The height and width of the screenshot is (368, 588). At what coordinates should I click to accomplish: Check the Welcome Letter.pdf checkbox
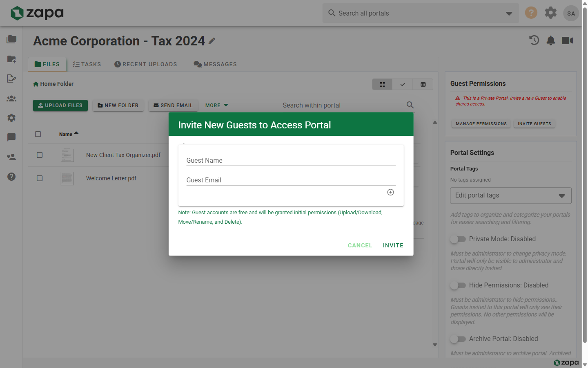[40, 178]
